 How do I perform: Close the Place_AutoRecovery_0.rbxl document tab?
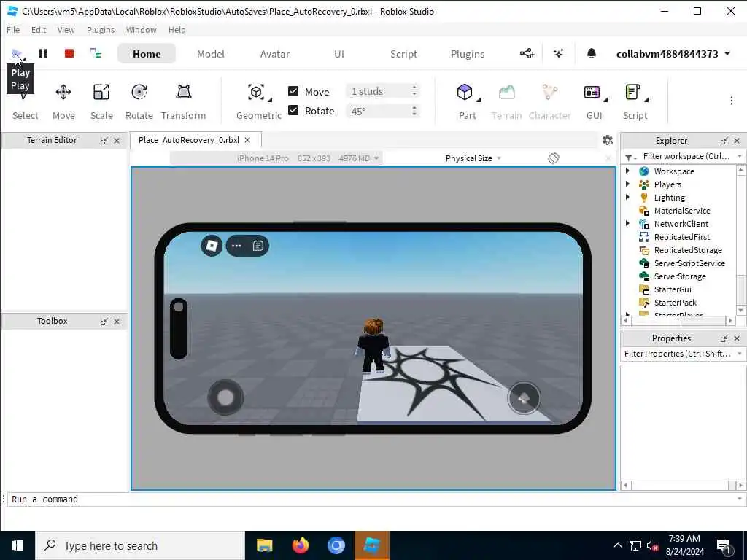[x=247, y=140]
